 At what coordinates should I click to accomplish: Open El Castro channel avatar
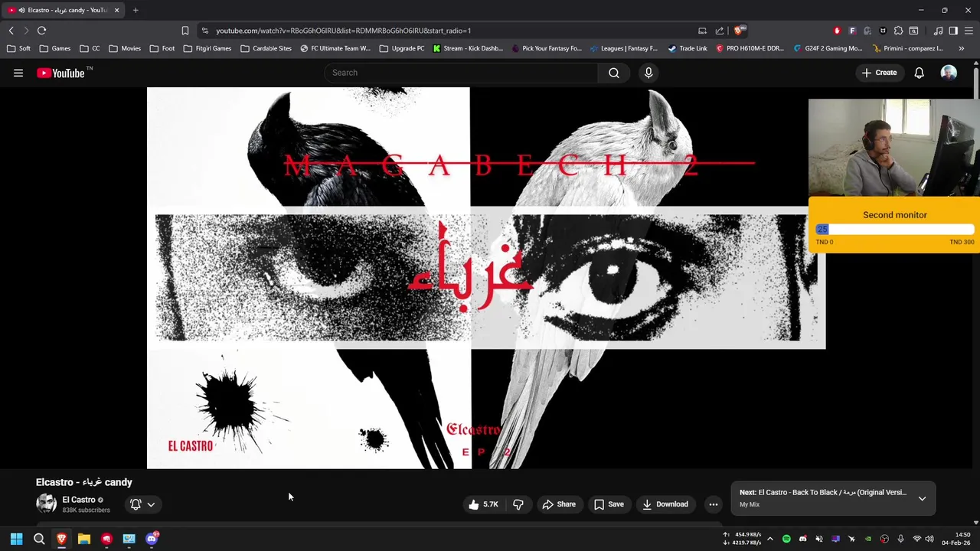point(46,504)
